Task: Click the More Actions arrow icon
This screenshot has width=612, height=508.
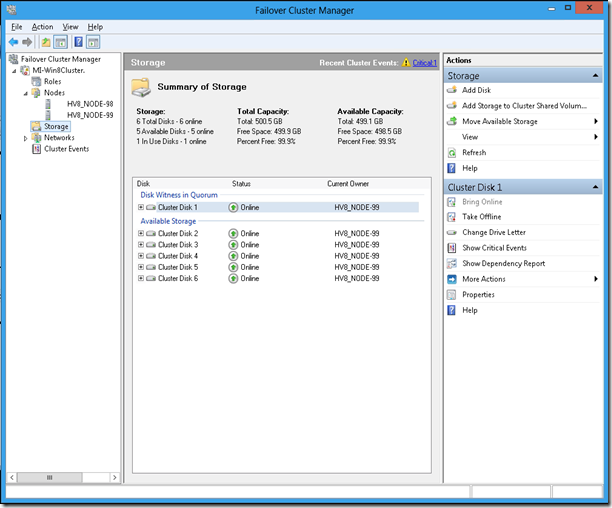Action: click(x=452, y=279)
